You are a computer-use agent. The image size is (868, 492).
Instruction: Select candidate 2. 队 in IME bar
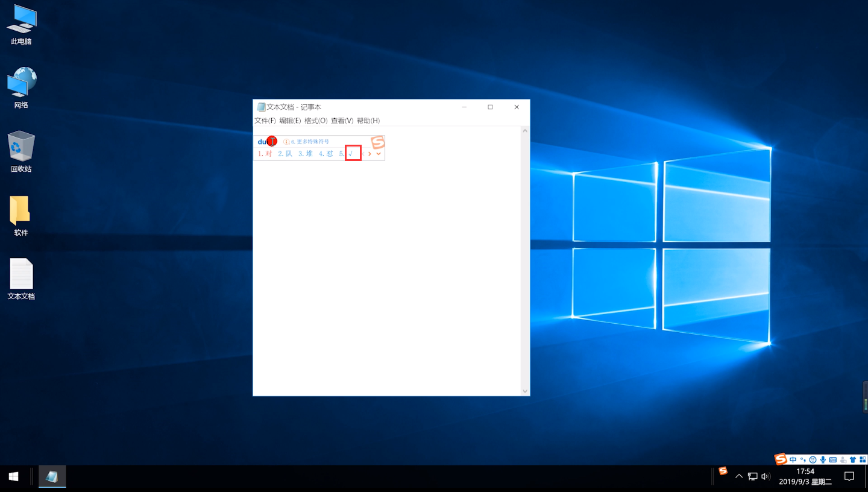tap(285, 154)
